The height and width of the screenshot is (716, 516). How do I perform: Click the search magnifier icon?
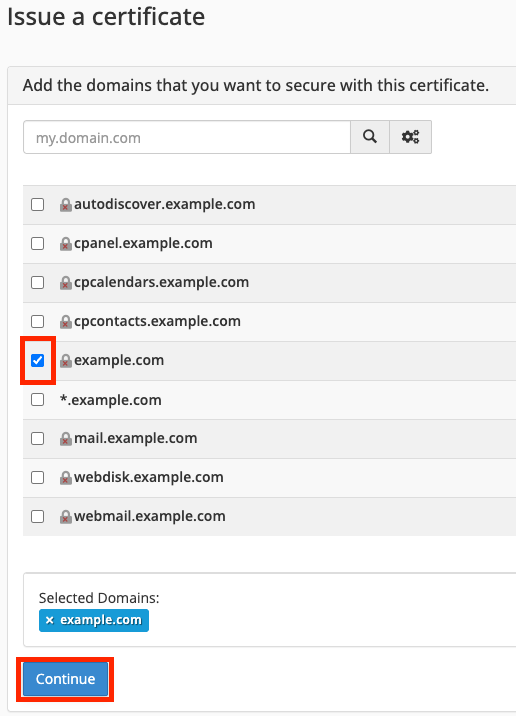370,137
